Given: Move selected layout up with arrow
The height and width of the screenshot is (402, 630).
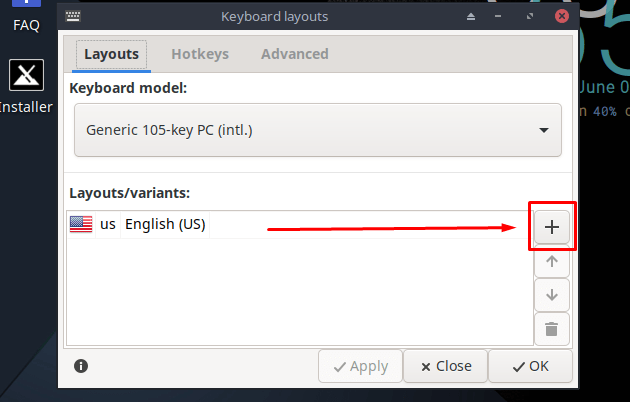Looking at the screenshot, I should (552, 261).
